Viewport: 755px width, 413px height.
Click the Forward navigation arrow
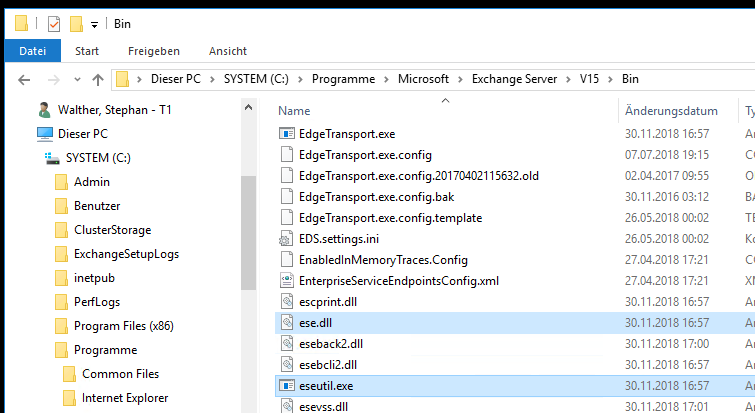[x=53, y=80]
